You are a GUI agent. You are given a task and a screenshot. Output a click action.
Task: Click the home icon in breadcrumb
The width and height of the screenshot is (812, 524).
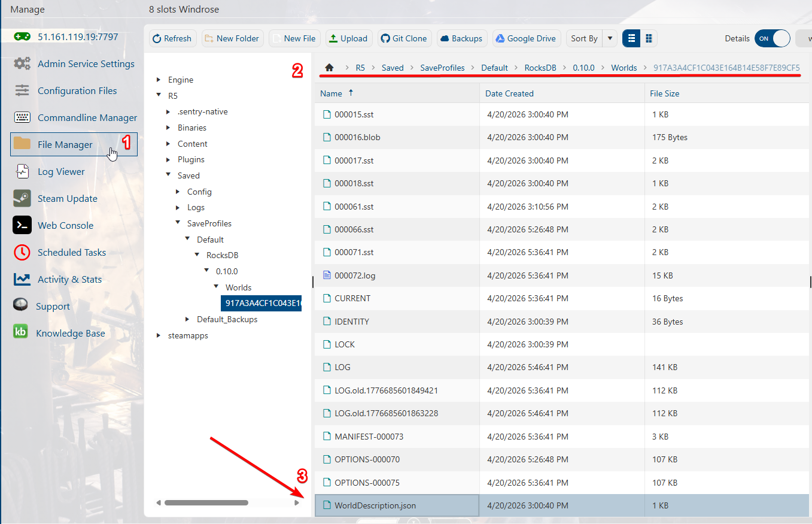[329, 68]
